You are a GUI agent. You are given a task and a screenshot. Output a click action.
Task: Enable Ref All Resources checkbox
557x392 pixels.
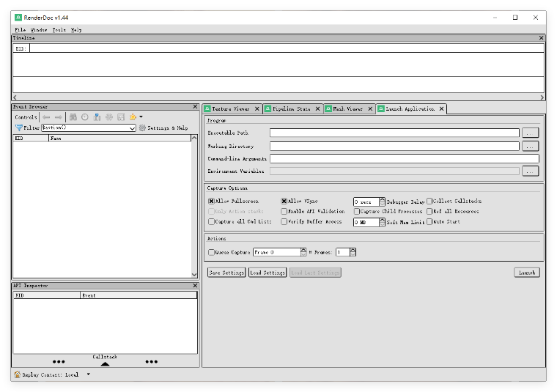[x=429, y=211]
